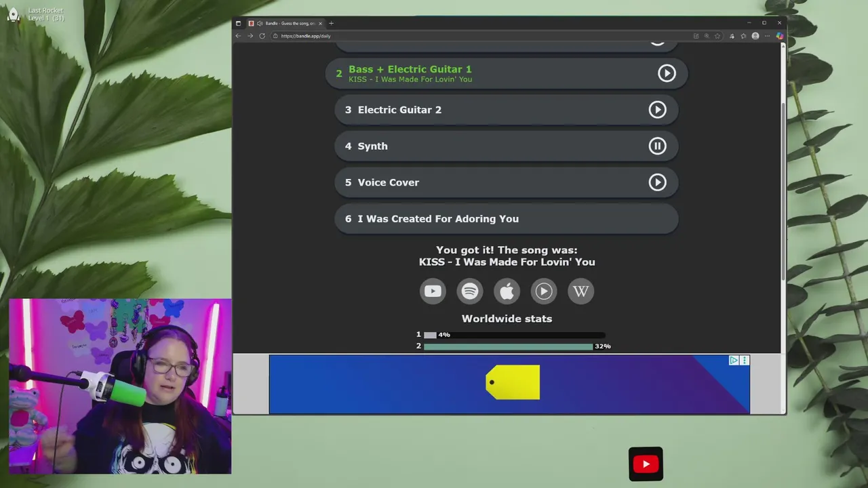Image resolution: width=868 pixels, height=488 pixels.
Task: Open a new browser tab
Action: coord(331,23)
